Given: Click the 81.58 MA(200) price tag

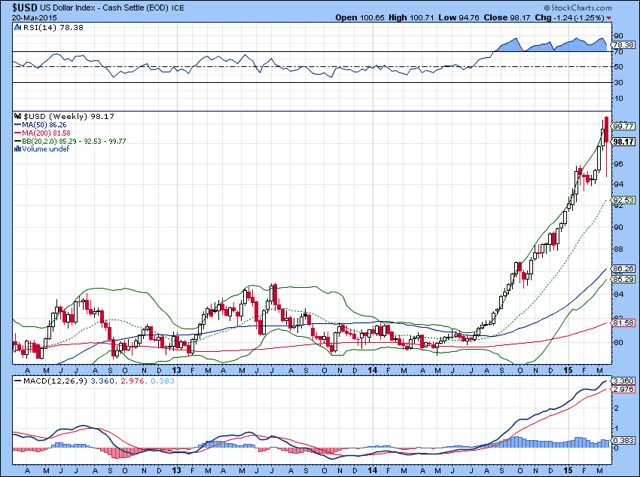Looking at the screenshot, I should point(624,323).
